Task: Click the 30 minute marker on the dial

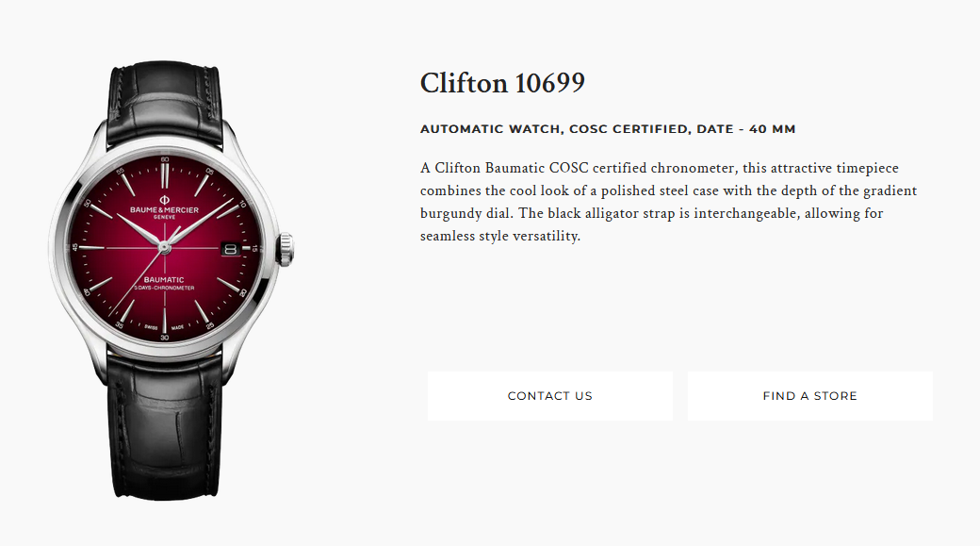Action: (164, 338)
